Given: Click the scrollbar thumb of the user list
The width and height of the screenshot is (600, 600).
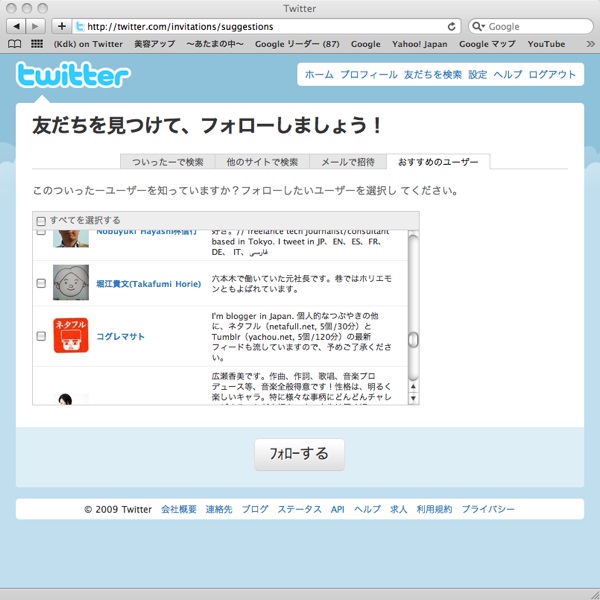Looking at the screenshot, I should coord(413,340).
